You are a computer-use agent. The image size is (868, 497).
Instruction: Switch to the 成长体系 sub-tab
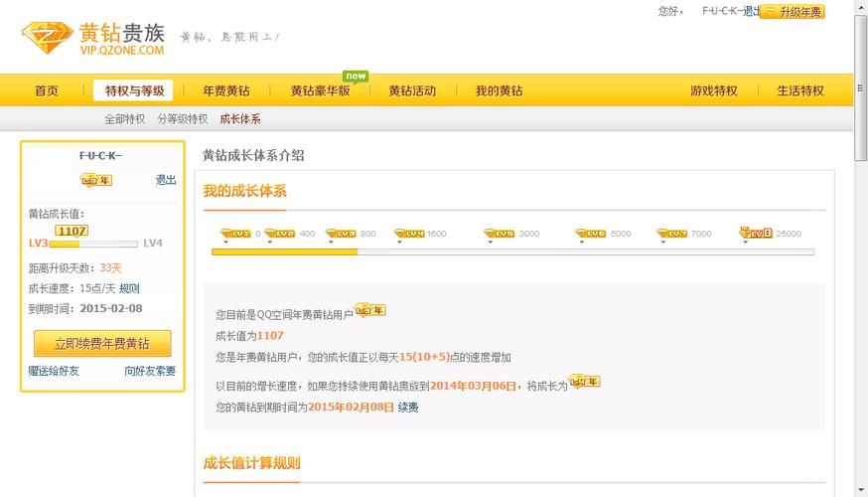point(240,119)
